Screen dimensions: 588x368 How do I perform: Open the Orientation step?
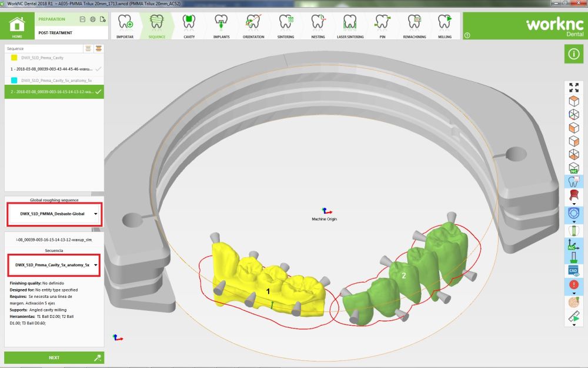click(253, 26)
